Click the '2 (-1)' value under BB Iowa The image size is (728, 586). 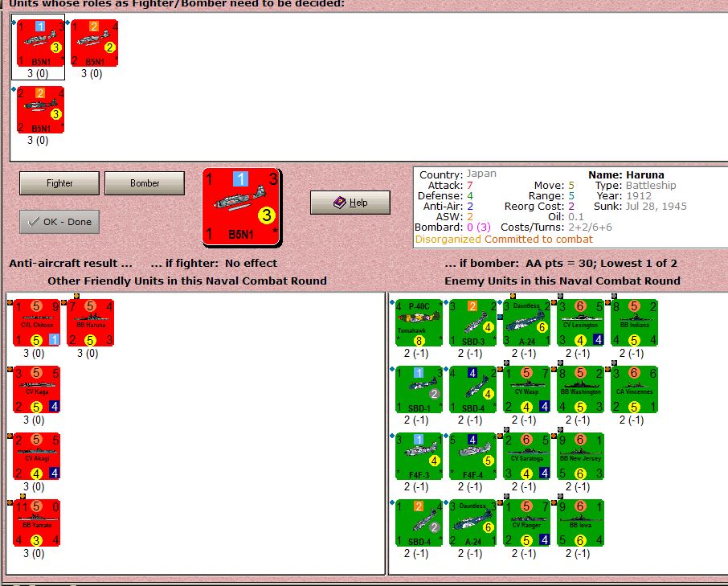(578, 554)
